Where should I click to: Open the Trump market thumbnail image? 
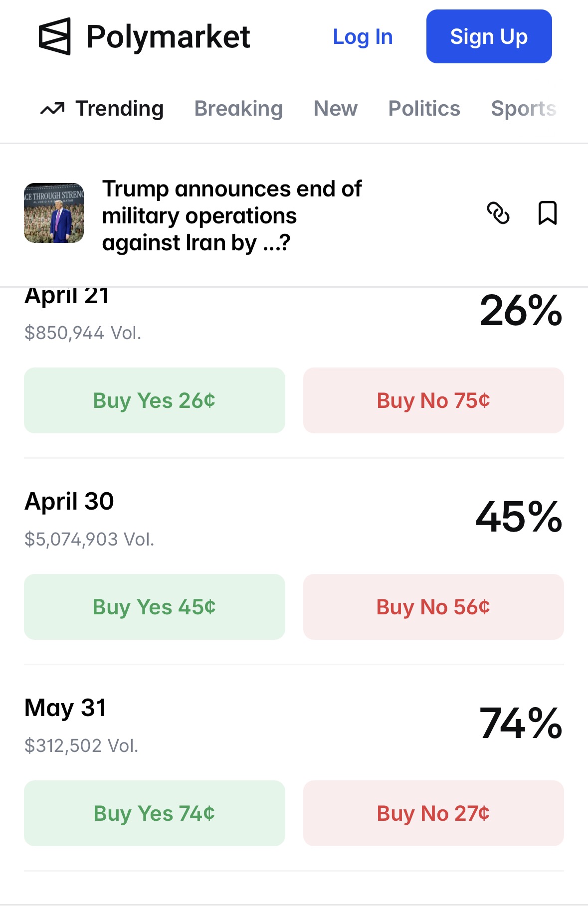54,213
